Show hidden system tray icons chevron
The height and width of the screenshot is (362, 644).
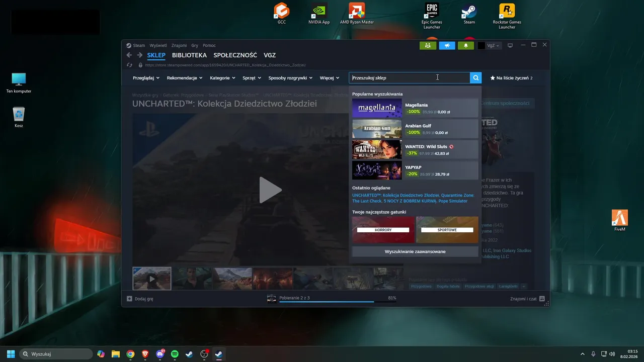coord(583,354)
